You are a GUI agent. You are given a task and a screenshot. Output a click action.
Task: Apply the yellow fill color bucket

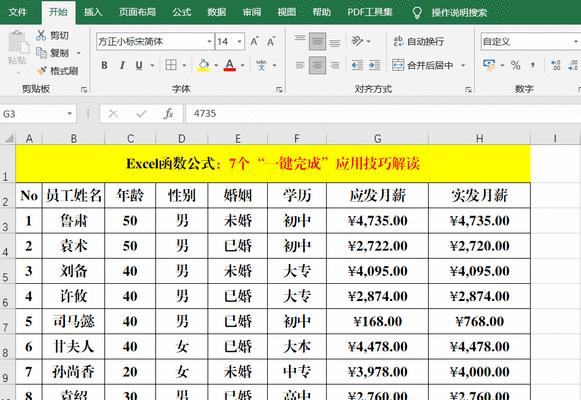(x=203, y=65)
